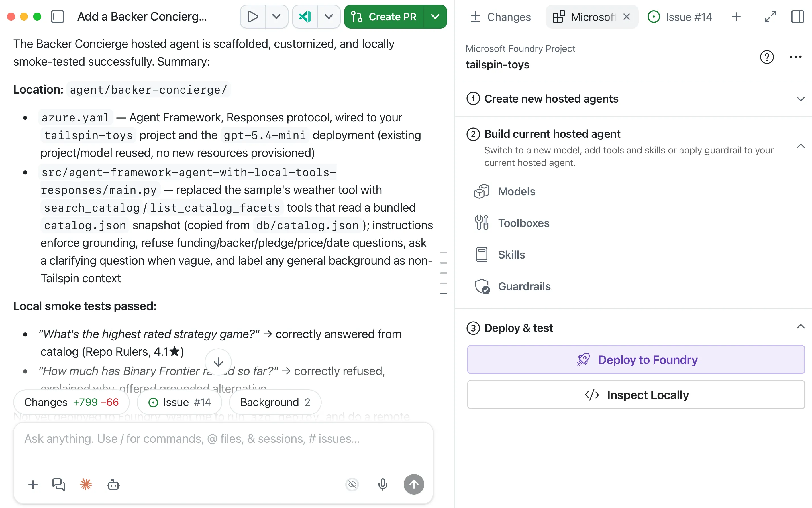
Task: Click the code brackets icon on Inspect Locally
Action: tap(592, 395)
